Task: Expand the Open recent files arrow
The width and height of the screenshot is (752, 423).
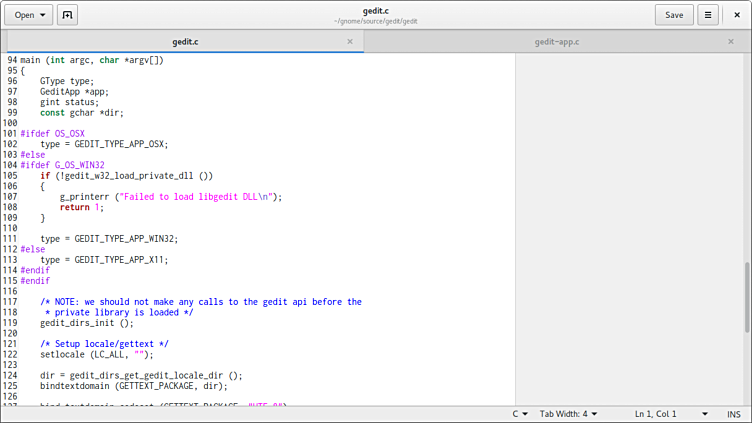Action: click(43, 15)
